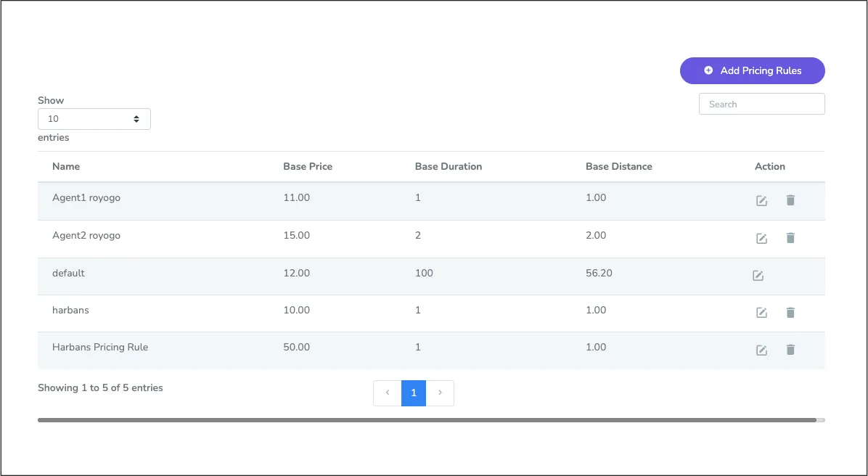Click edit icon for harbans row

coord(761,313)
